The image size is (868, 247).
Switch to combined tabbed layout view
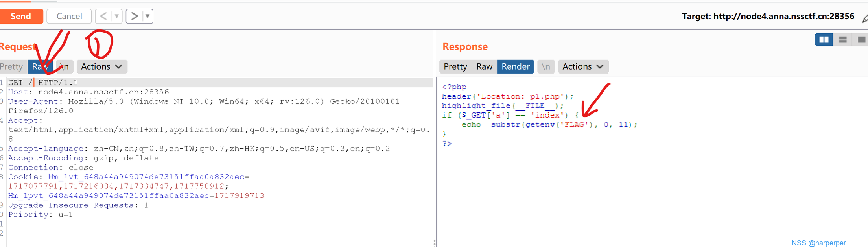[x=861, y=40]
